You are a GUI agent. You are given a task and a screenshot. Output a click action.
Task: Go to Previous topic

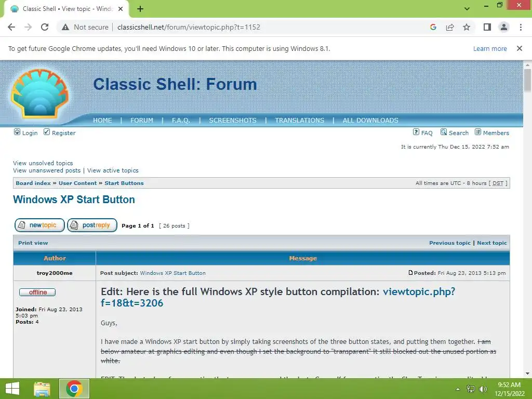coord(450,243)
